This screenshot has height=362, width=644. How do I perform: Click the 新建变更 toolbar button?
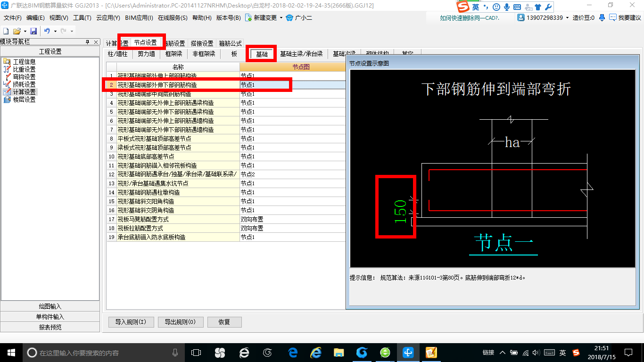pyautogui.click(x=261, y=18)
